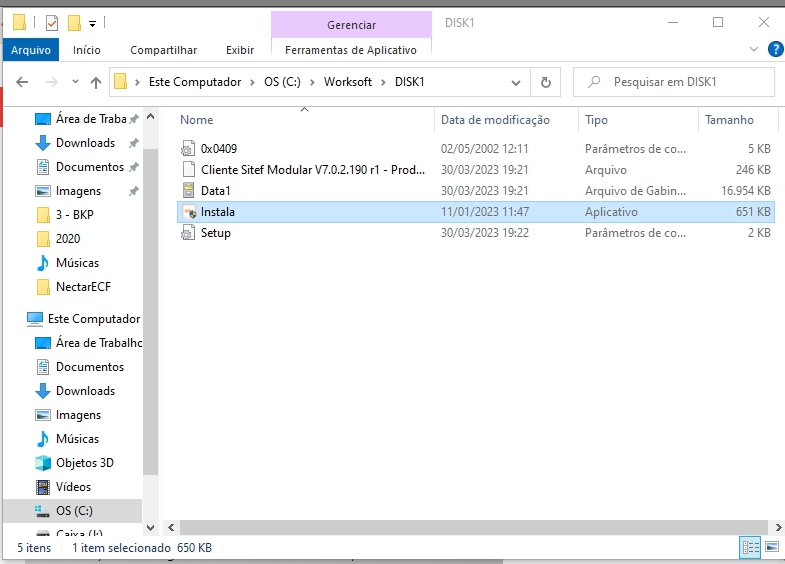Sort files by Data de modificação column
Image resolution: width=785 pixels, height=564 pixels.
(x=495, y=120)
